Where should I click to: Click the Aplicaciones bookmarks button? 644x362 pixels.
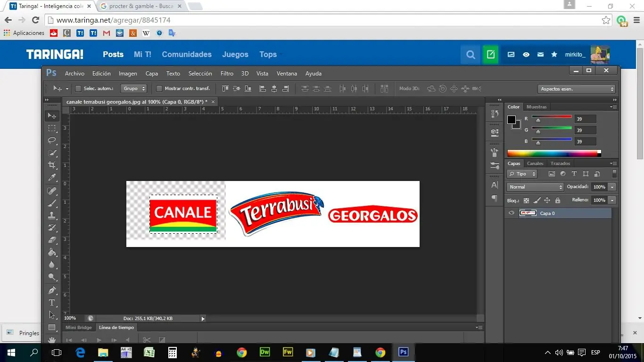pos(24,33)
